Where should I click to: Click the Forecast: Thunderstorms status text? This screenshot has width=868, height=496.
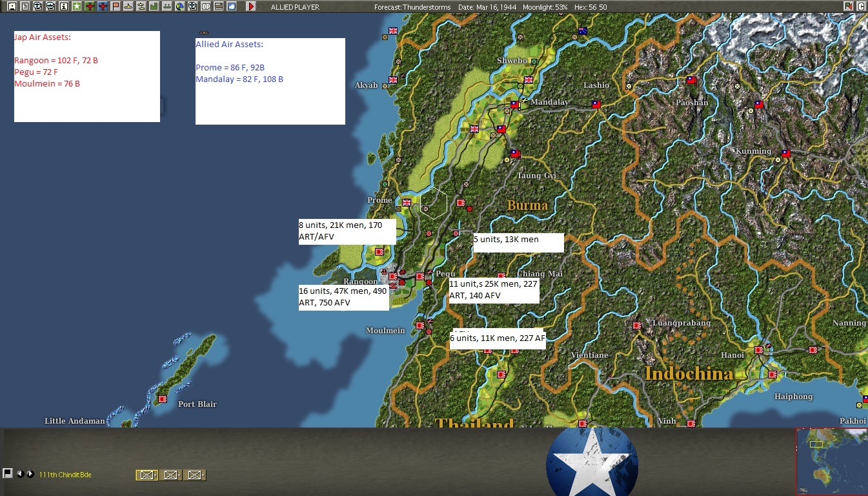(413, 6)
